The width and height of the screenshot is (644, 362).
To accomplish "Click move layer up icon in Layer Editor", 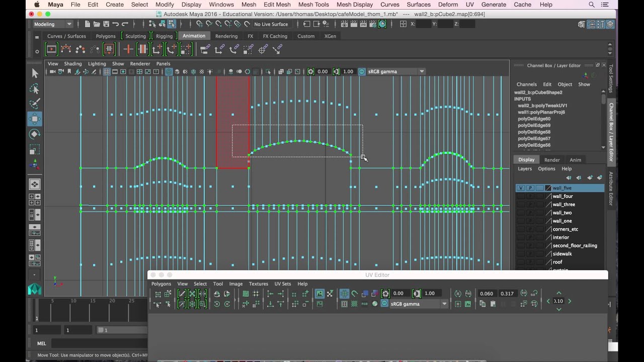I will tap(569, 177).
